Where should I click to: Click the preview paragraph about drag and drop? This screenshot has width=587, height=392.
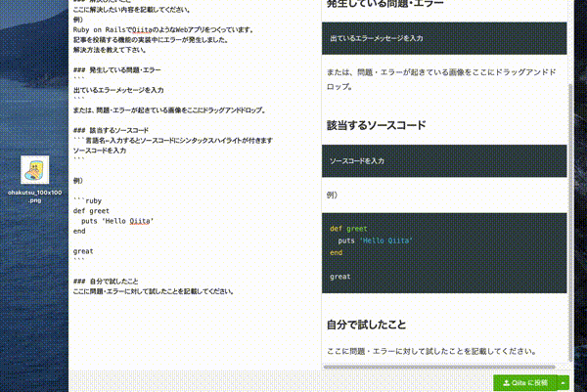click(x=441, y=79)
